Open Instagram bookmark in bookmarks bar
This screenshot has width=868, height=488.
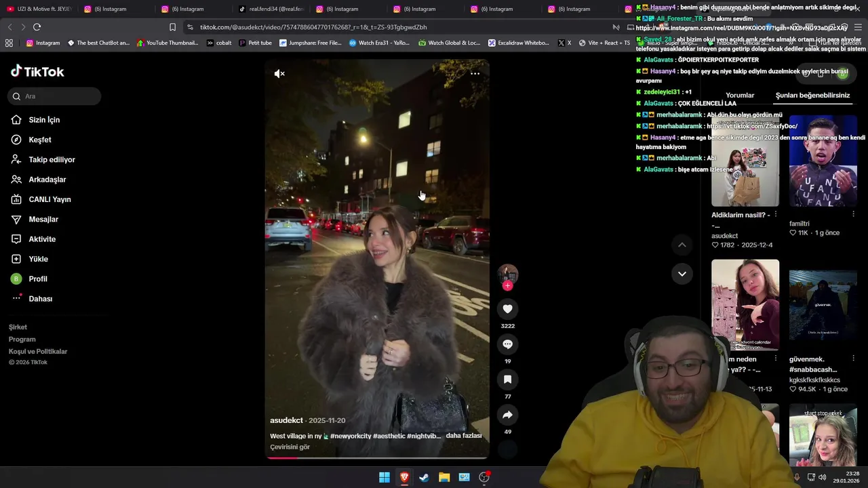coord(43,43)
